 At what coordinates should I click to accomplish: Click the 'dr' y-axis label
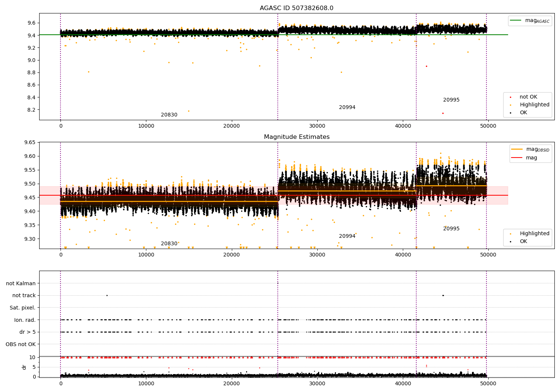click(x=24, y=367)
